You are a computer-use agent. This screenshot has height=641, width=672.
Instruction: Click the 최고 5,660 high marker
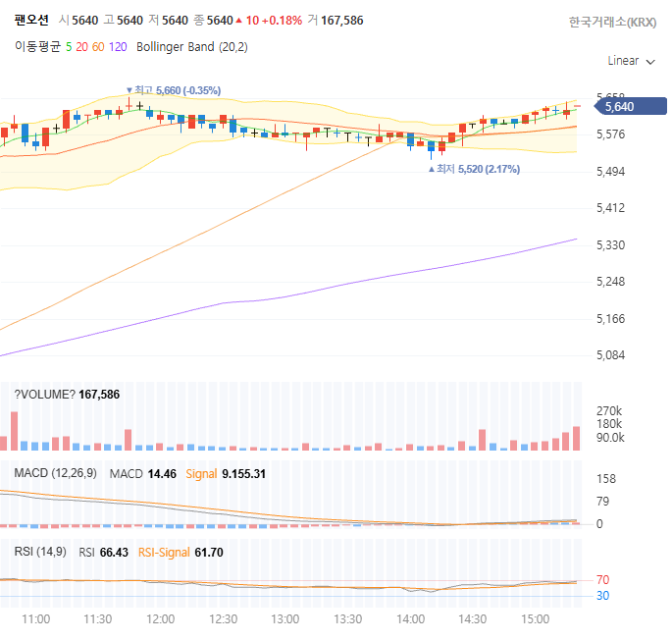tap(174, 90)
